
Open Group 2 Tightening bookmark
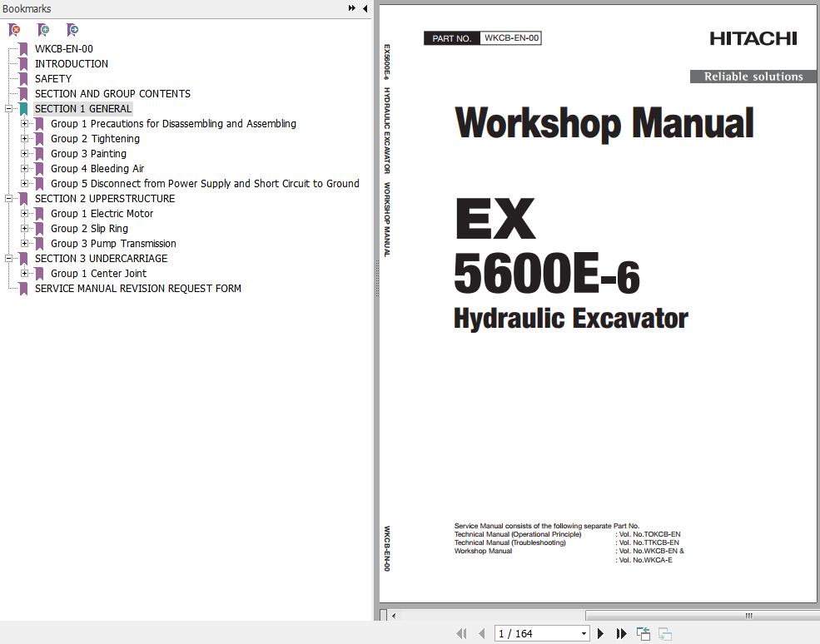95,138
